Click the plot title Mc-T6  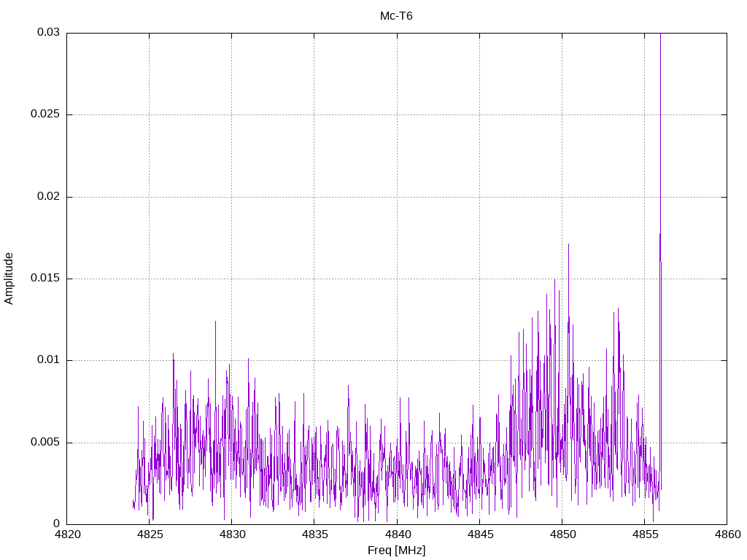pos(396,16)
